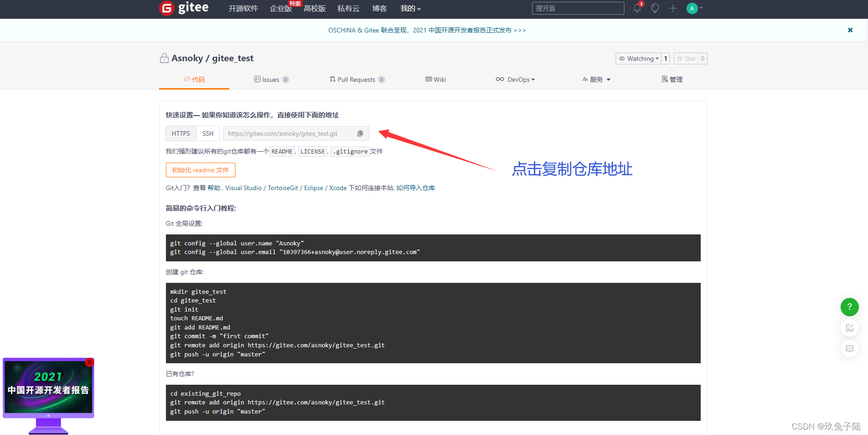Image resolution: width=868 pixels, height=435 pixels.
Task: Click the git remote add origin line under 创建 git 仓库
Action: point(277,345)
